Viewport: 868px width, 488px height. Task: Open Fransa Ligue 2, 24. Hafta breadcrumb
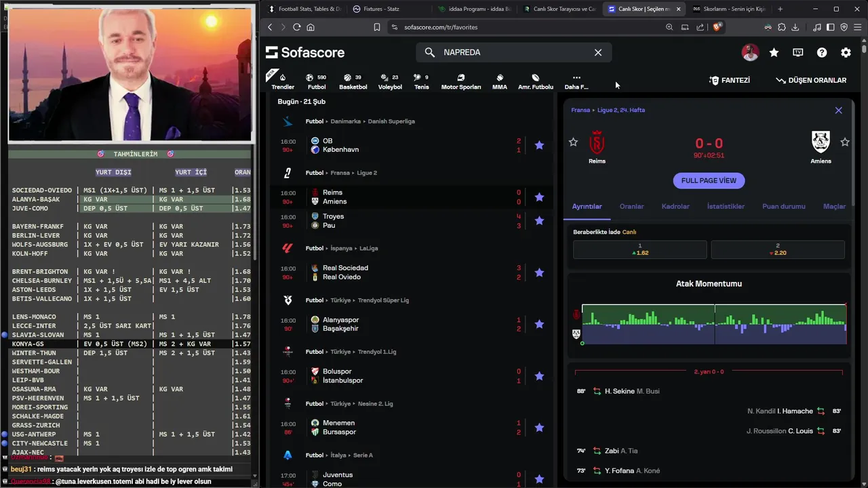(x=608, y=110)
